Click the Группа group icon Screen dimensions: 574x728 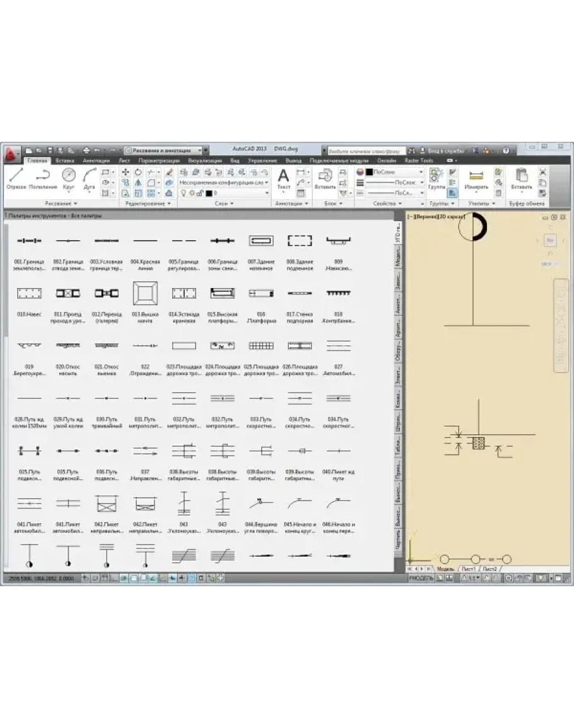(x=436, y=178)
